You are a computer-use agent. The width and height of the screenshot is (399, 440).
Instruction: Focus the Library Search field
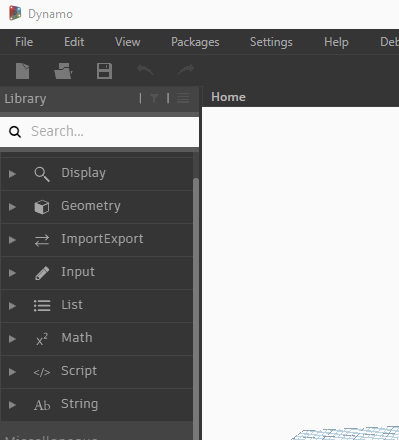100,132
